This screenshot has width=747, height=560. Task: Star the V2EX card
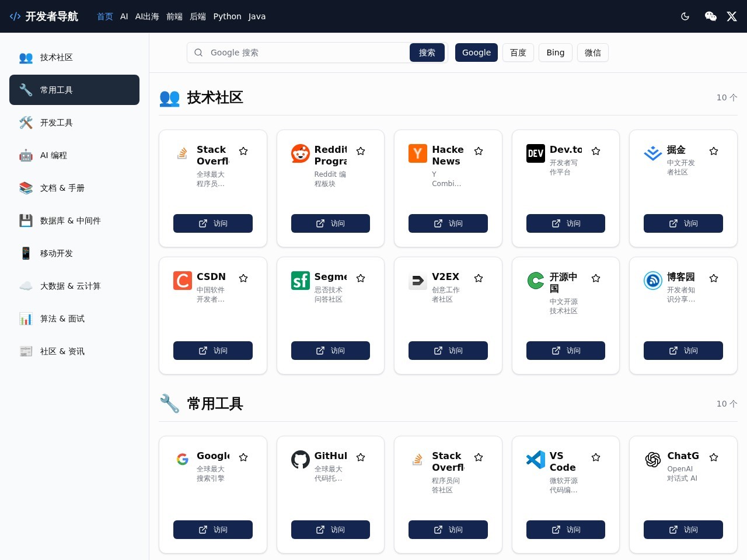click(479, 278)
